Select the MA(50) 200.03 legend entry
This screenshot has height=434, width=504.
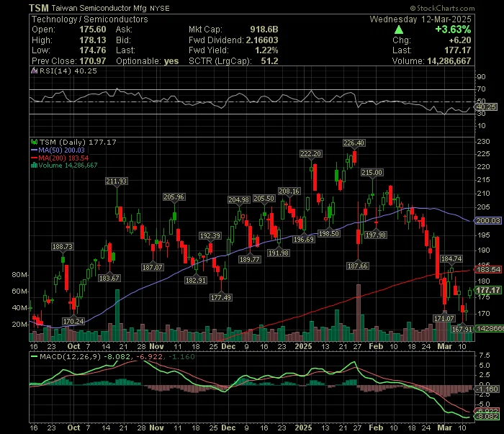[58, 150]
